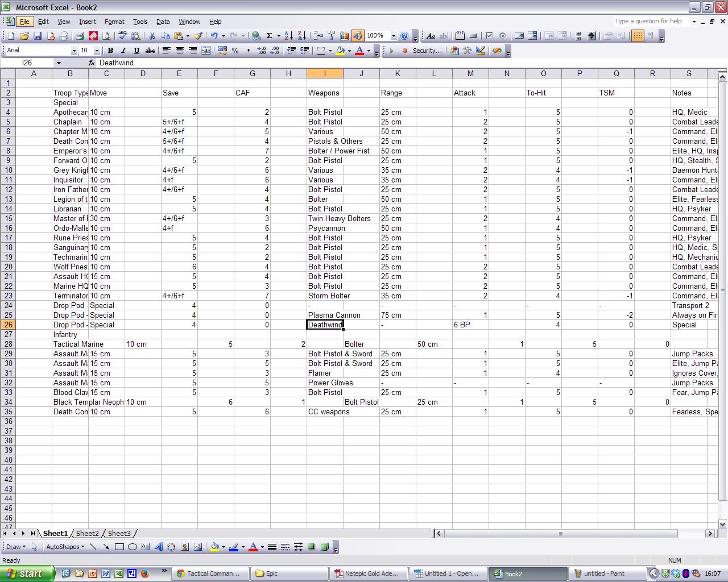This screenshot has width=728, height=582.
Task: Click the Merge and Center icon
Action: (x=206, y=51)
